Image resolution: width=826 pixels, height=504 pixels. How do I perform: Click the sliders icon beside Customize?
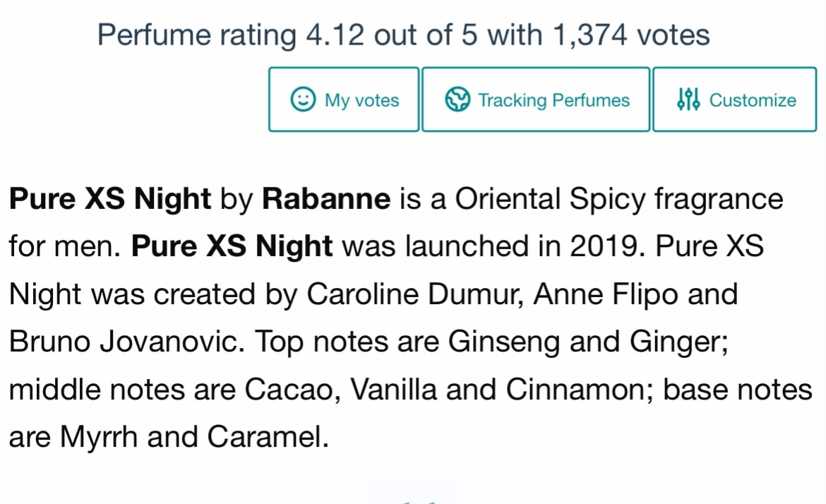[x=688, y=99]
